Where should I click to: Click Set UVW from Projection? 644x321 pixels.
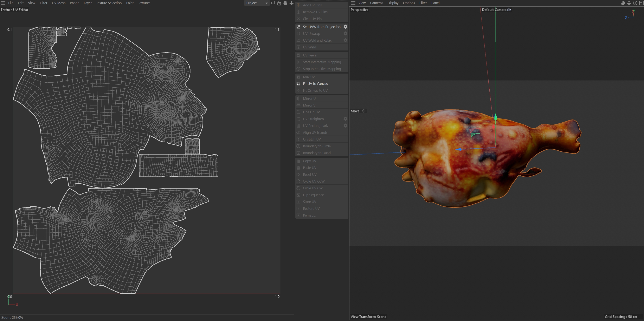322,27
